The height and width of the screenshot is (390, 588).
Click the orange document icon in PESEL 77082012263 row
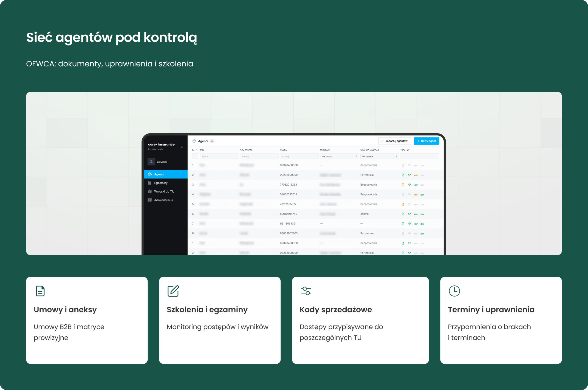[x=403, y=185]
